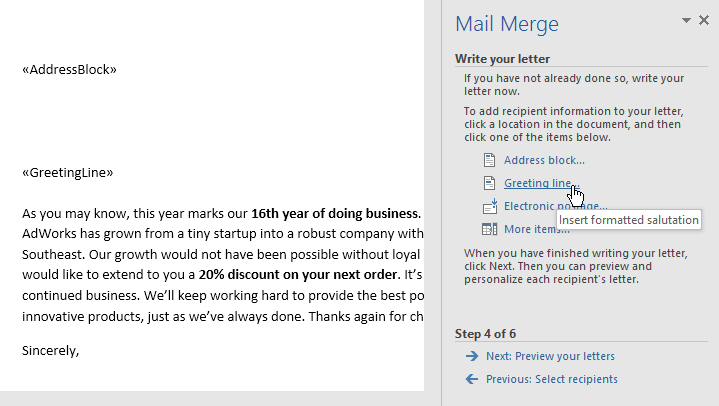Click the Electronic postage download icon
Screen dimensions: 719x406
(489, 206)
